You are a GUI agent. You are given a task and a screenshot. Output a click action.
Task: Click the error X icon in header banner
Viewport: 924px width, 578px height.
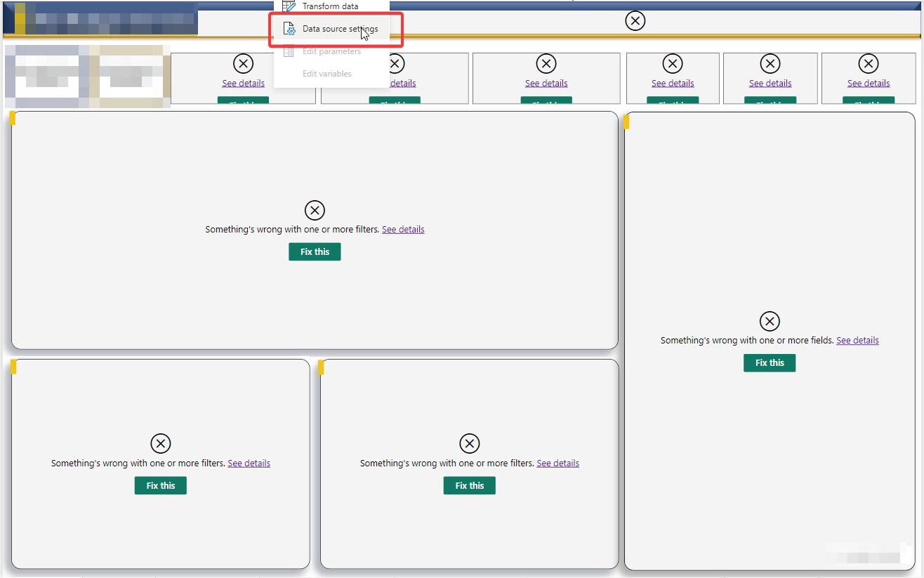click(x=635, y=21)
